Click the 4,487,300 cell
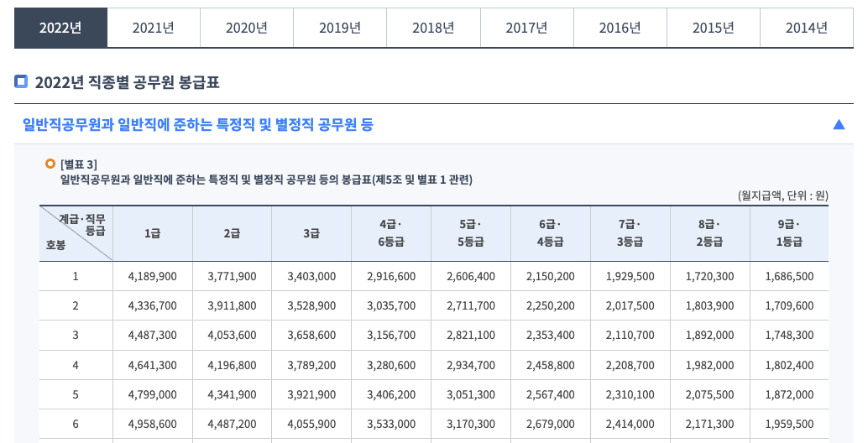Image resolution: width=868 pixels, height=443 pixels. click(152, 335)
